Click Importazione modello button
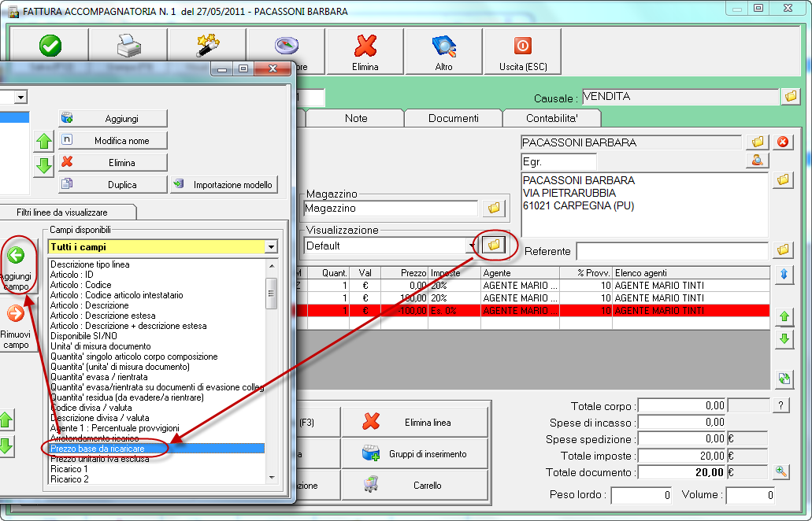The image size is (812, 521). point(224,185)
